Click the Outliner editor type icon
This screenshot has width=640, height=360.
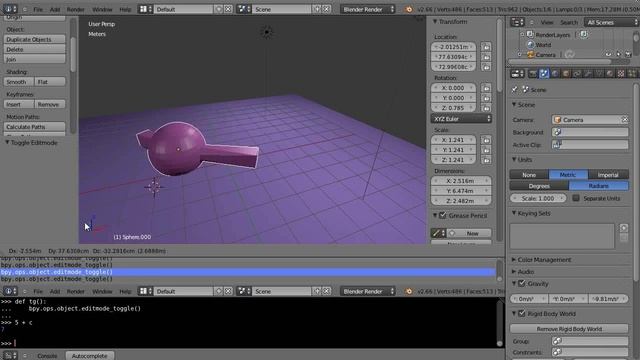517,22
